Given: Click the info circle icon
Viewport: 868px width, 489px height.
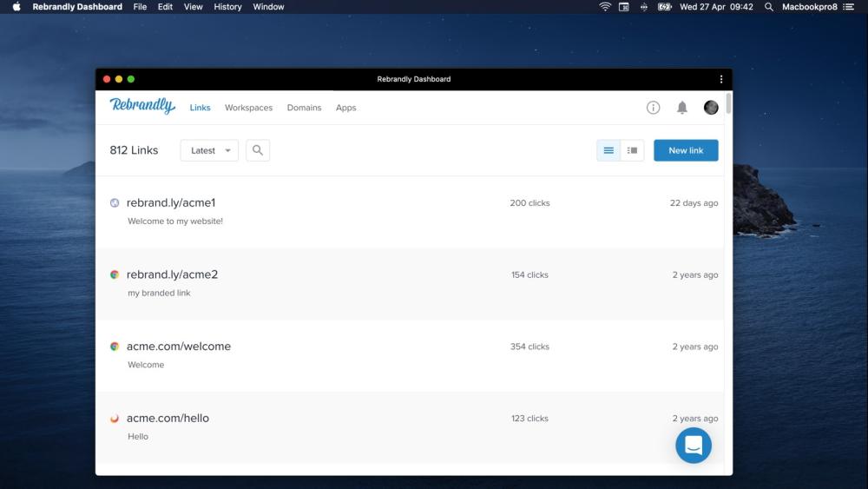Looking at the screenshot, I should (x=654, y=108).
